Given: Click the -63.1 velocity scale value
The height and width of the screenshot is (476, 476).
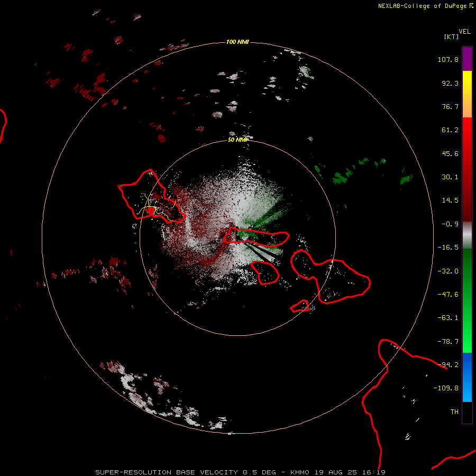Looking at the screenshot, I should [x=448, y=318].
